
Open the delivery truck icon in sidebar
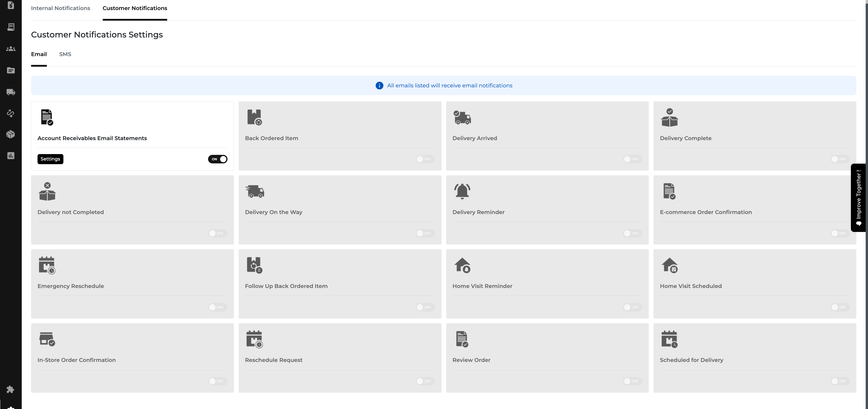pyautogui.click(x=11, y=92)
